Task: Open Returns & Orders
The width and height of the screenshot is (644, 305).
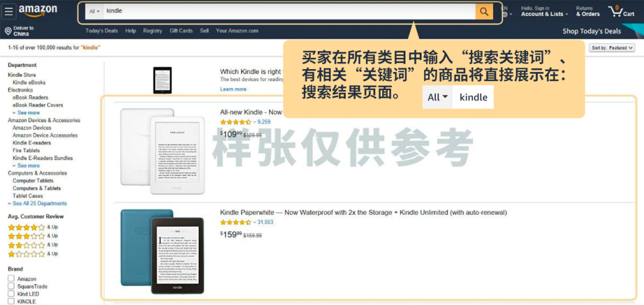Action: [x=588, y=11]
